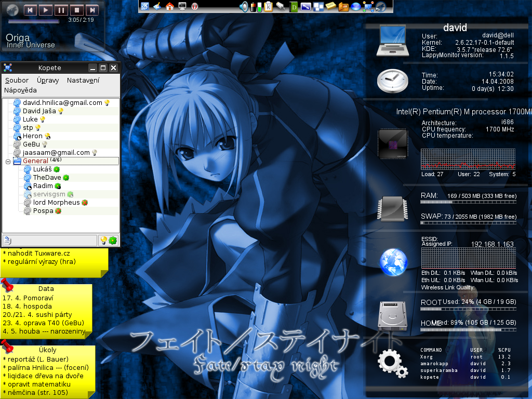Image resolution: width=532 pixels, height=399 pixels.
Task: Select the General group row
Action: [x=66, y=161]
